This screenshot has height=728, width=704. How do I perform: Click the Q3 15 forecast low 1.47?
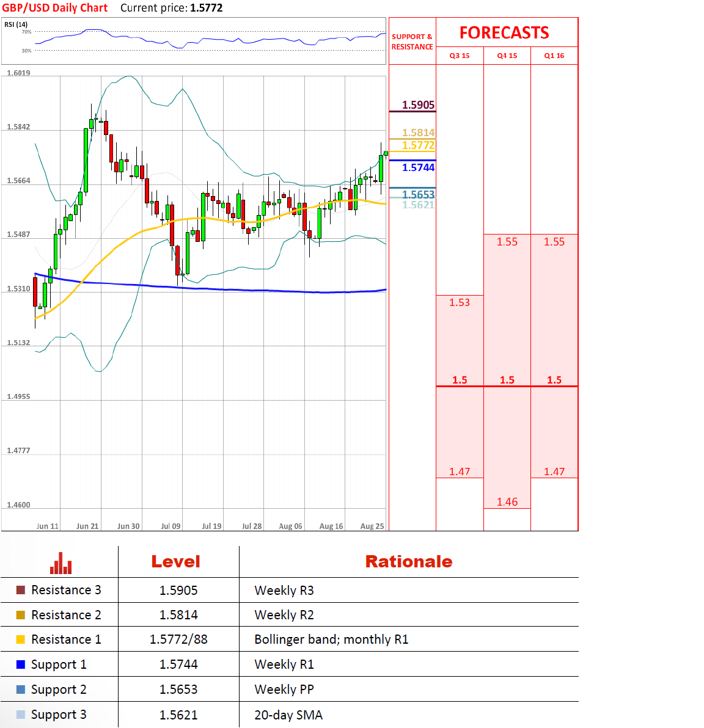(x=460, y=471)
